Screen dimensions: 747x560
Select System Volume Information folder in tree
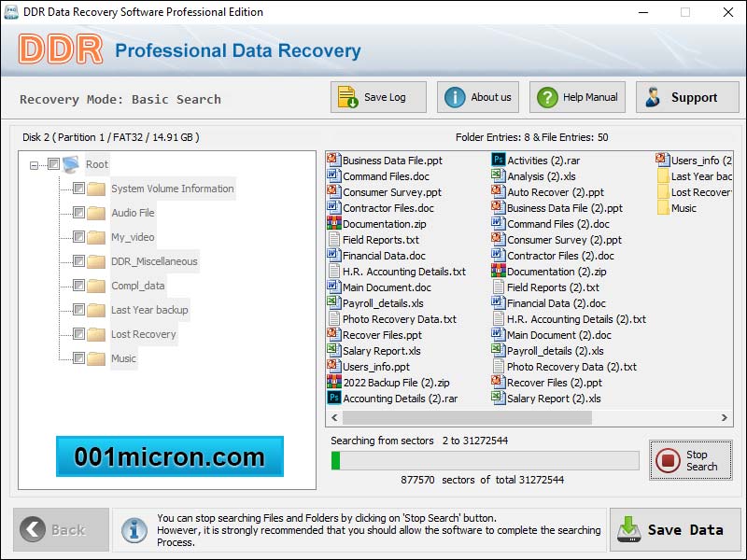173,189
